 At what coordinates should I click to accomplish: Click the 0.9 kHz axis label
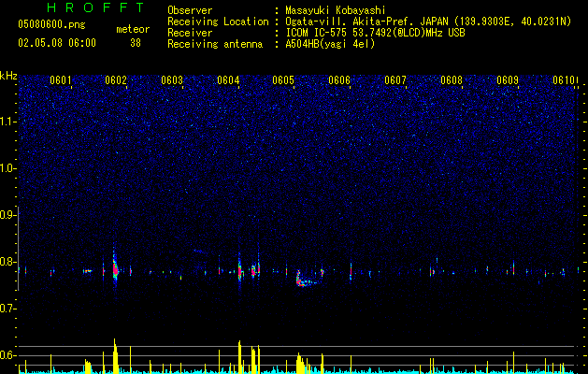point(8,215)
